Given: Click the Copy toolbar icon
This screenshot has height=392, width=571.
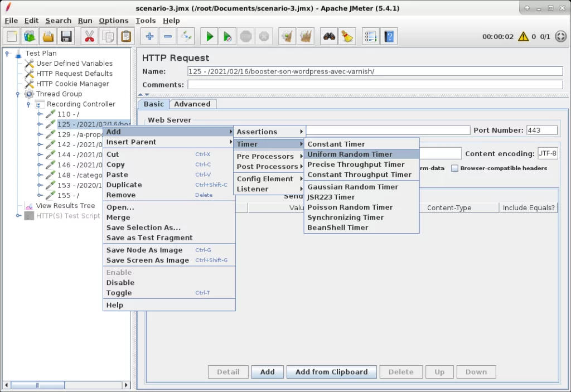Looking at the screenshot, I should [x=108, y=36].
